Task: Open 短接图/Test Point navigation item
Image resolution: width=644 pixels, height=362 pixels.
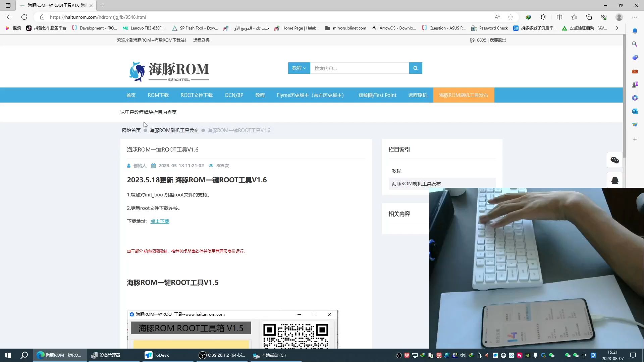Action: pos(377,95)
